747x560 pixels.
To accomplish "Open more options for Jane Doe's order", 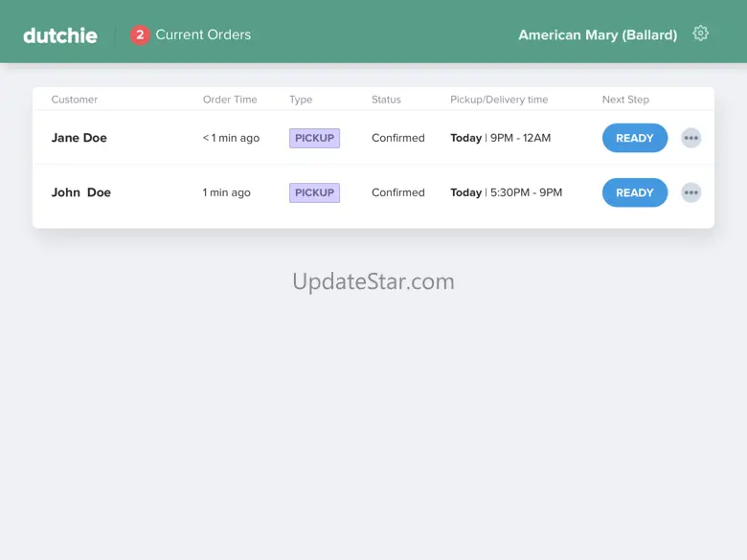I will 690,138.
